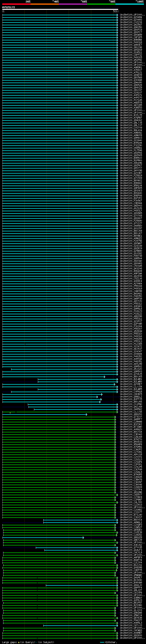Select label UniRef100_A3KJ62
Image resolution: width=146 pixels, height=644 pixels.
(x=131, y=545)
